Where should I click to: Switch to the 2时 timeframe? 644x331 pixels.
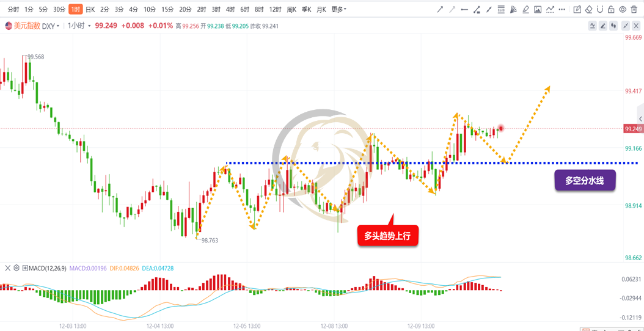(x=201, y=9)
